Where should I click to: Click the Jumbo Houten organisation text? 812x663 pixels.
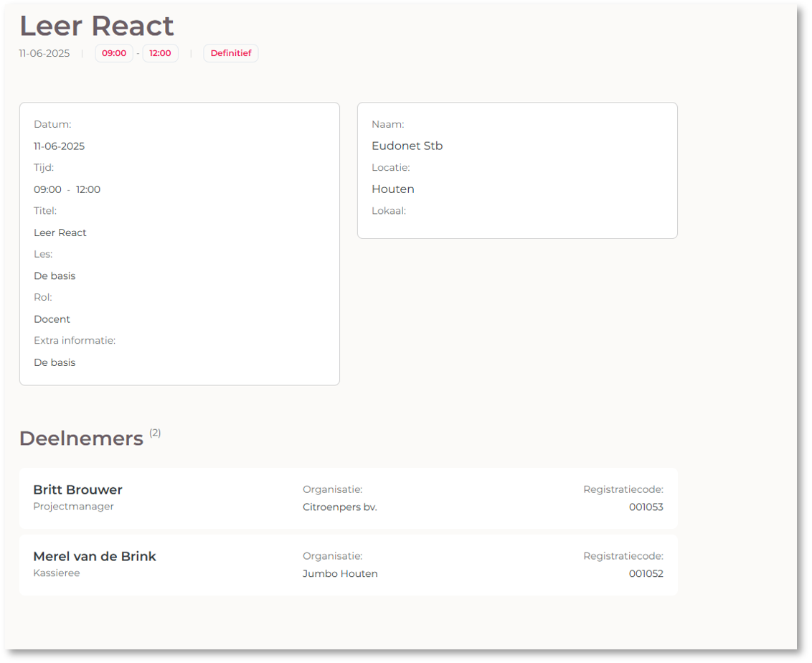(340, 574)
